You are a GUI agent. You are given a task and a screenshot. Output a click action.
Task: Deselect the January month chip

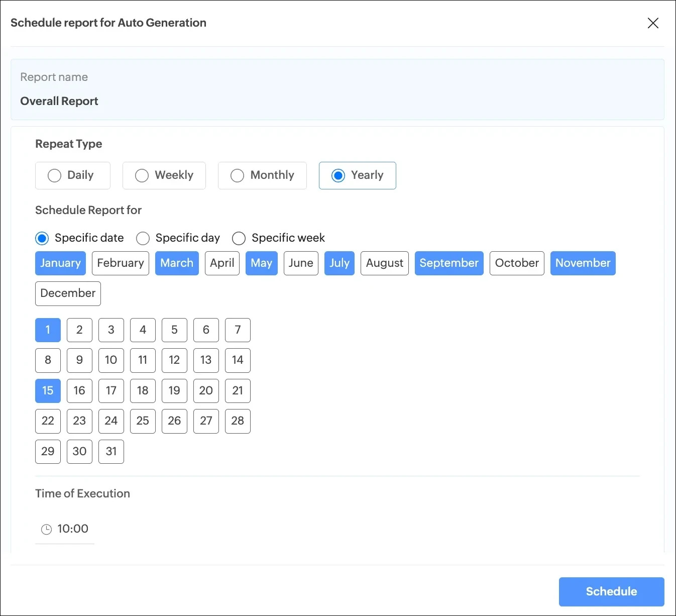click(60, 263)
